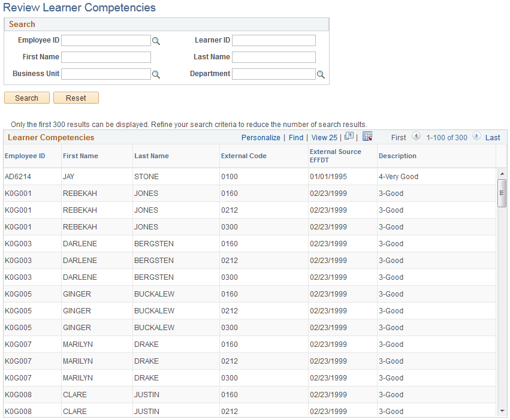Screen dimensions: 510x420
Task: Focus the Department input field
Action: tap(274, 74)
